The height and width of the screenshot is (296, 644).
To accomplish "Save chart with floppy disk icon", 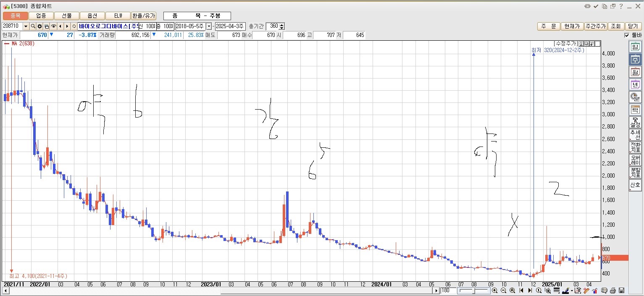I will [621, 291].
